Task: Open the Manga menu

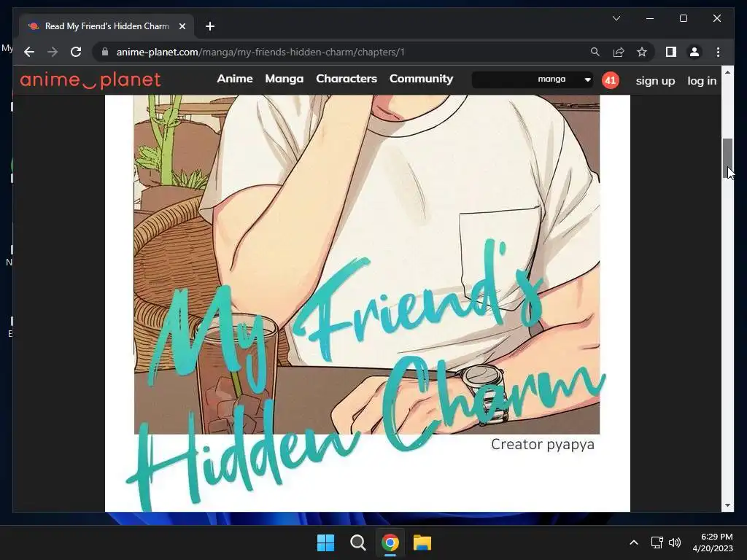Action: (x=285, y=79)
